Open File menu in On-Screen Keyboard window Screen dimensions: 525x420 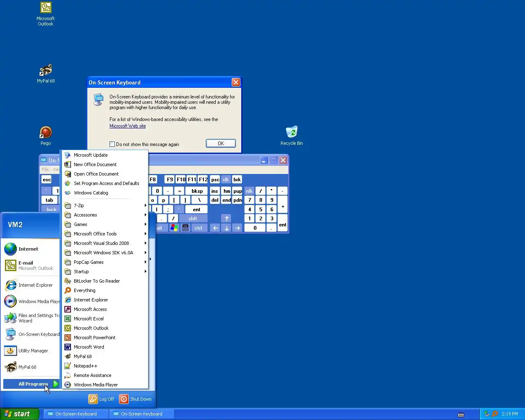point(45,169)
